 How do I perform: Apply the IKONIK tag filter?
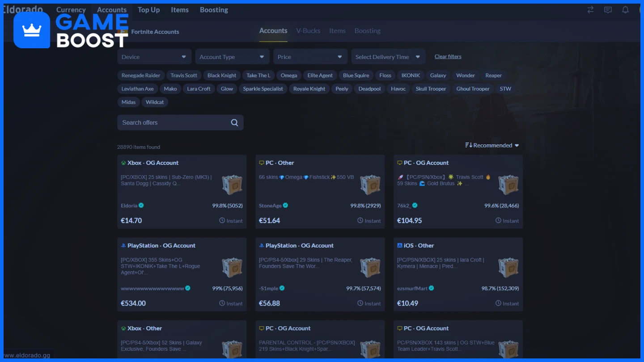coord(411,76)
